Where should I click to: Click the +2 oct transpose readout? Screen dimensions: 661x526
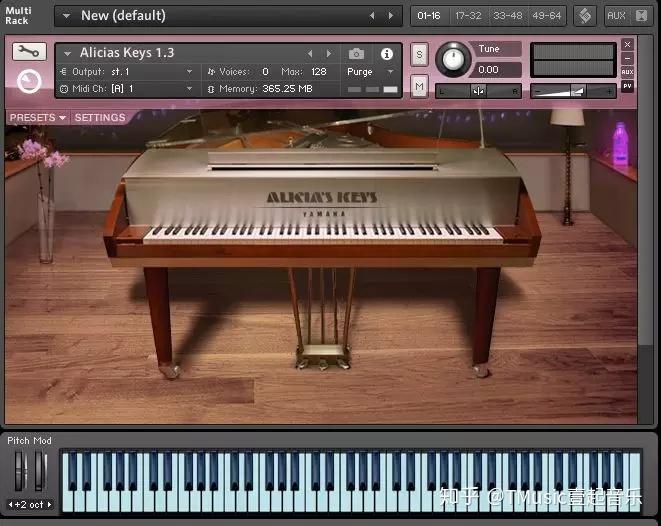point(30,505)
